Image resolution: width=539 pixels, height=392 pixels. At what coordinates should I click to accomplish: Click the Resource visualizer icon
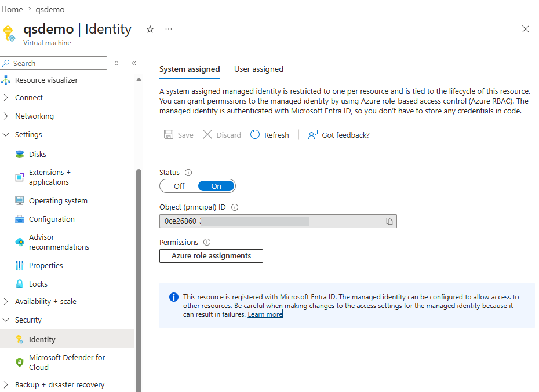tap(6, 80)
